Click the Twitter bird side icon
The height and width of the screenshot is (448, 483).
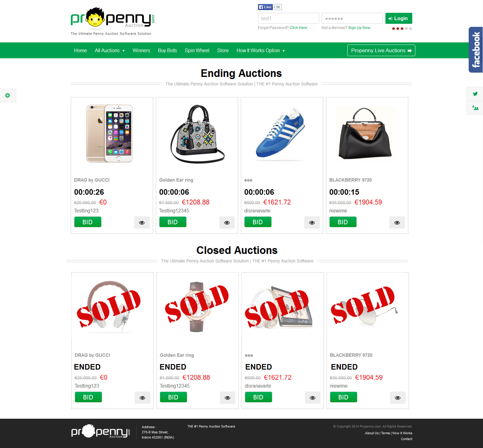[x=475, y=94]
